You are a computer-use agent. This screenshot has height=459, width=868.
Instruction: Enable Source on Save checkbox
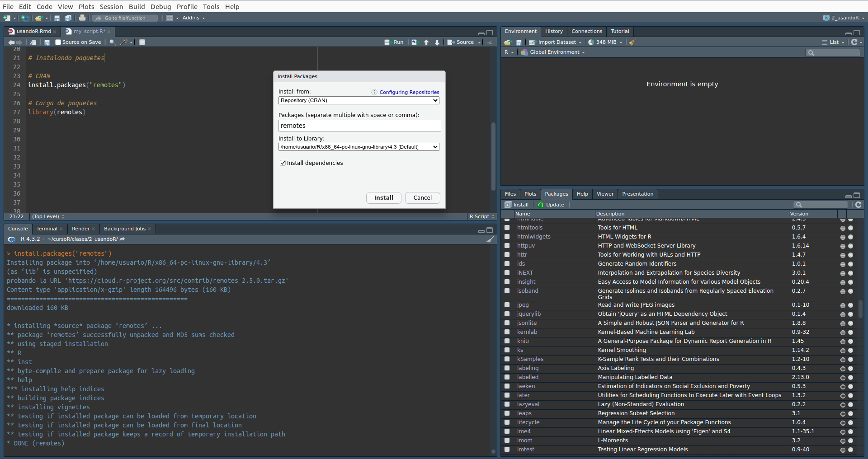tap(58, 42)
